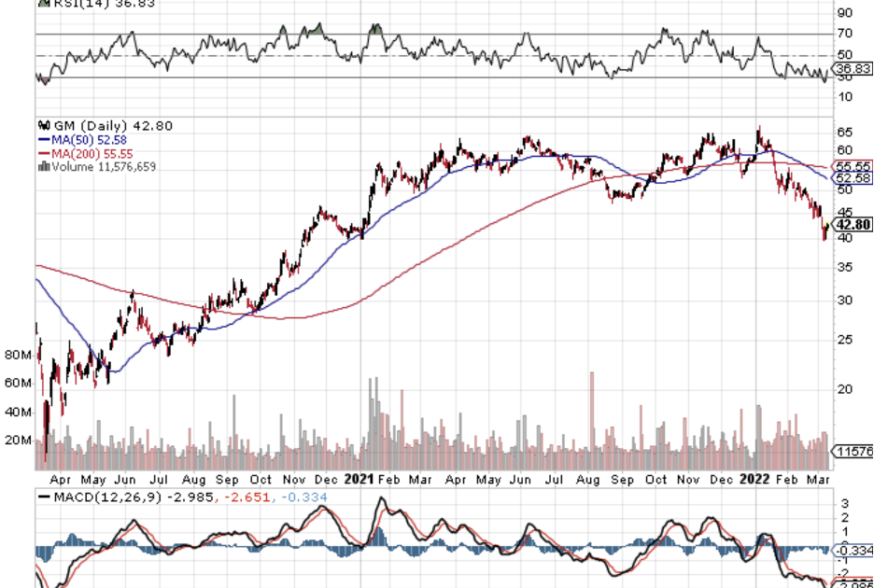Click the volume value tag on right axis

(853, 452)
